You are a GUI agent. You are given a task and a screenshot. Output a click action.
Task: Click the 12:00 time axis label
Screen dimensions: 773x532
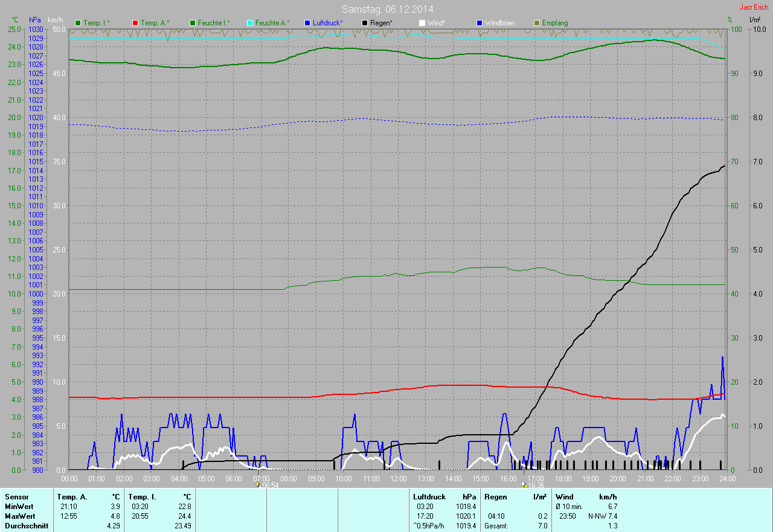click(398, 478)
